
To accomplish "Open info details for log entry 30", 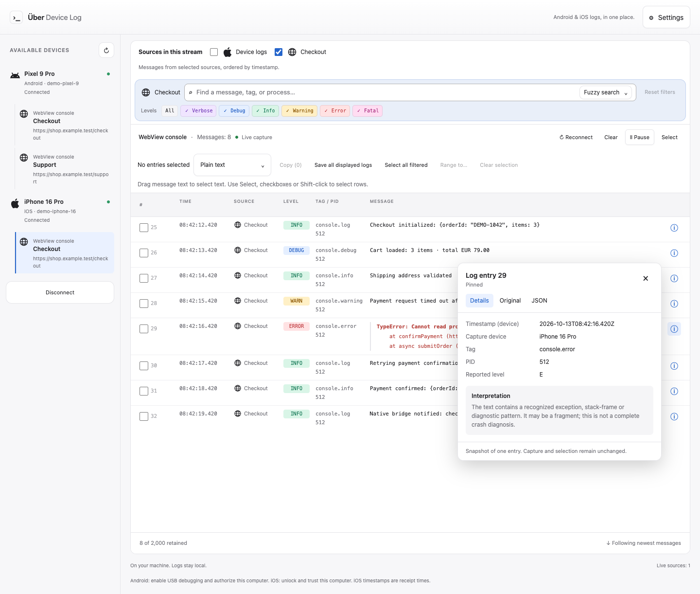I will click(674, 366).
